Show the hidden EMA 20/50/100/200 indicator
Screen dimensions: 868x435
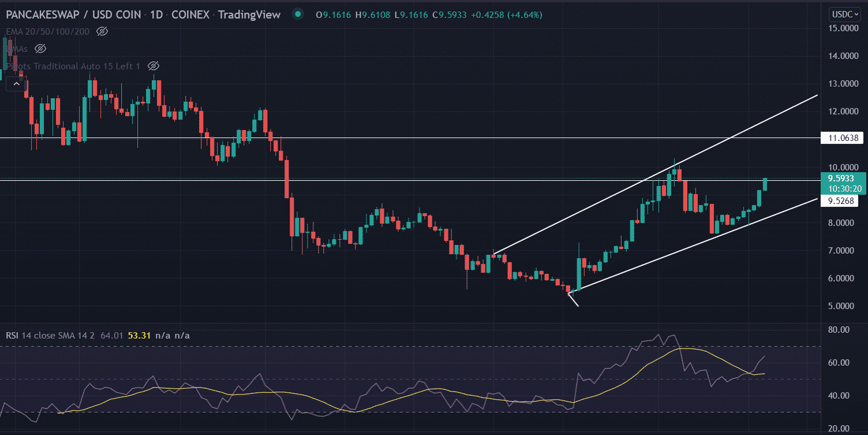tap(102, 31)
